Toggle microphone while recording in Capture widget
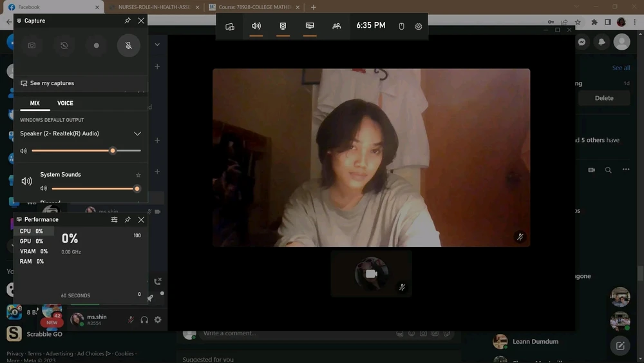 pos(129,46)
